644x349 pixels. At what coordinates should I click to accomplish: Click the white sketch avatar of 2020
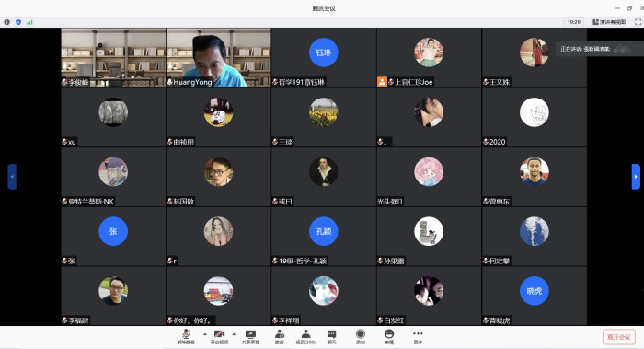point(534,111)
